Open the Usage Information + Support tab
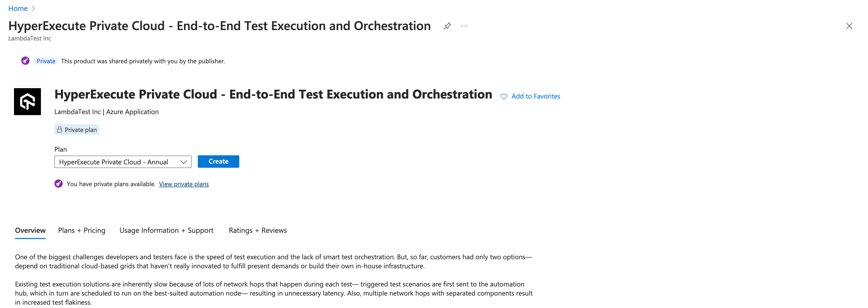The height and width of the screenshot is (308, 868). (x=167, y=230)
